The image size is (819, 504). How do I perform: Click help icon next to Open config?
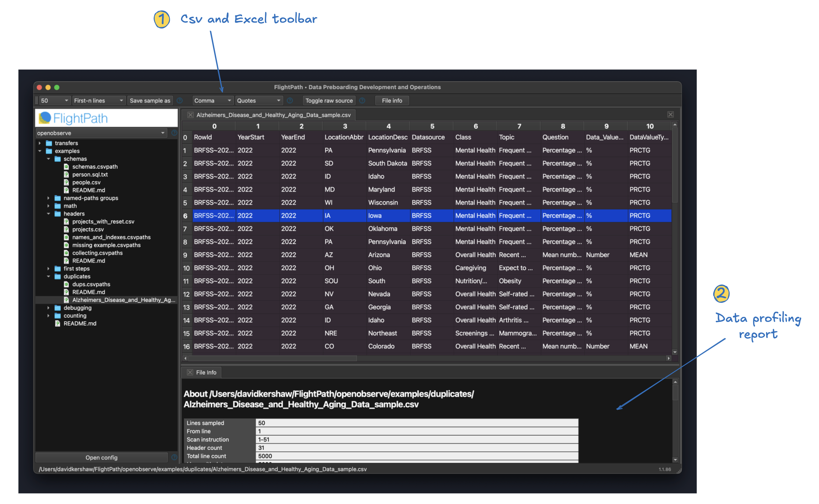point(174,457)
